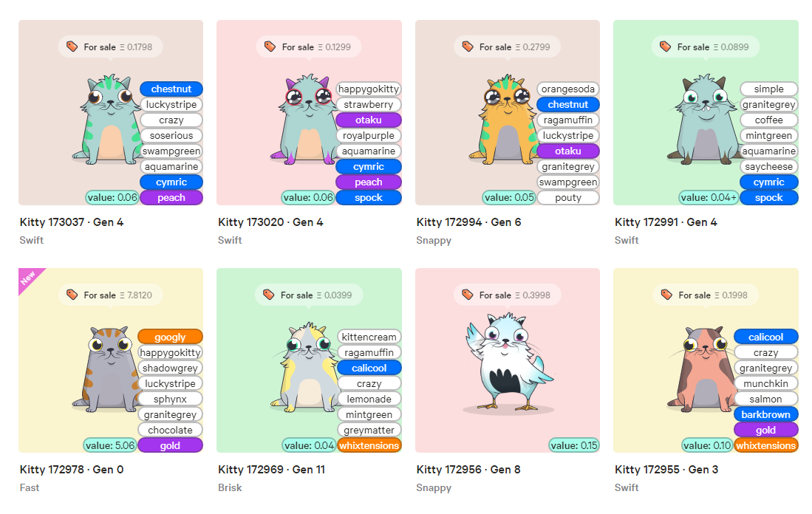
Task: Click the orangesoda trait tag
Action: tap(568, 89)
